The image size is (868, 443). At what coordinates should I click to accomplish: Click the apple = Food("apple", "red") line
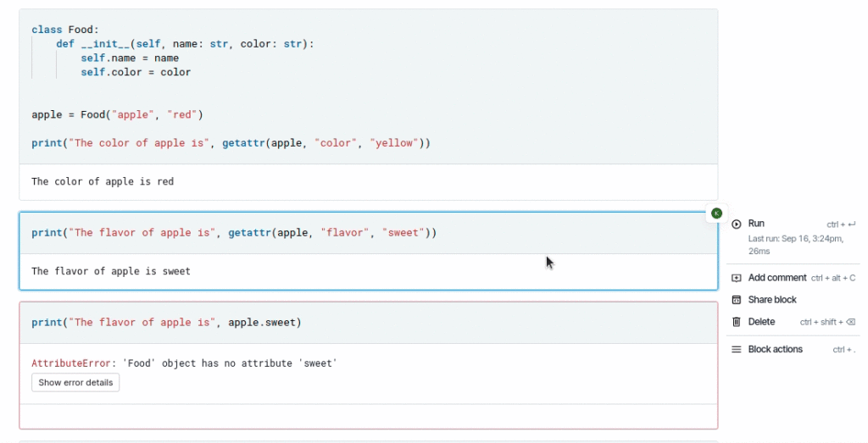pos(117,115)
